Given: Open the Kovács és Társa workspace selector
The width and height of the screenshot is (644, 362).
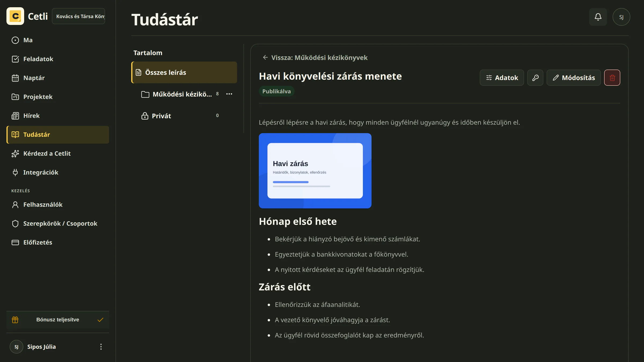Looking at the screenshot, I should 78,16.
